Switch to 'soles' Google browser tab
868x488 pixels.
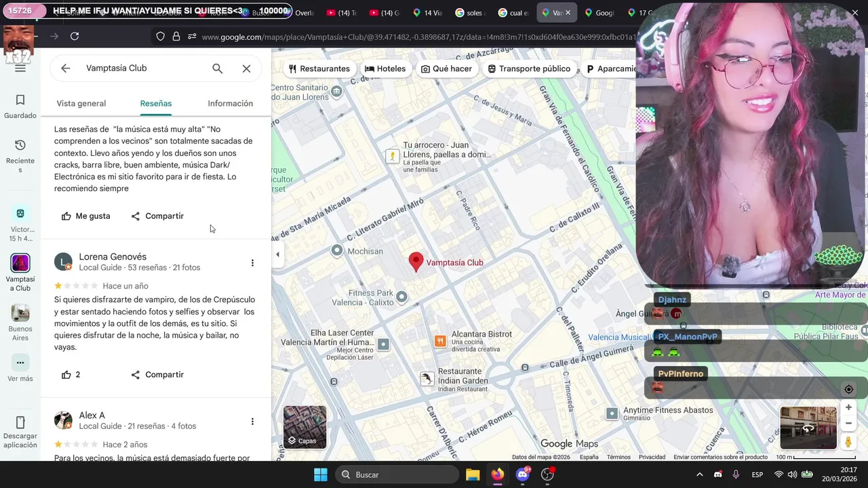470,13
